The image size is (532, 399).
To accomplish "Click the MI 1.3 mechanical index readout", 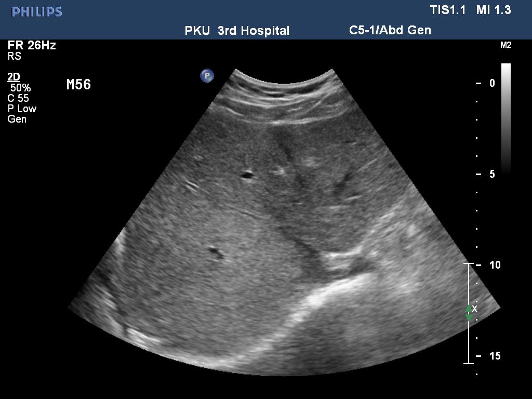I will (493, 10).
